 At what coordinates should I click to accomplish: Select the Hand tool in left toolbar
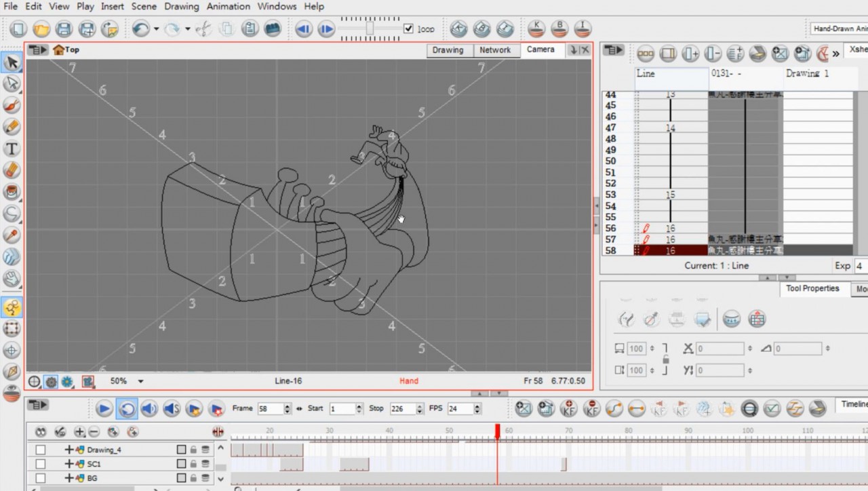pyautogui.click(x=12, y=278)
